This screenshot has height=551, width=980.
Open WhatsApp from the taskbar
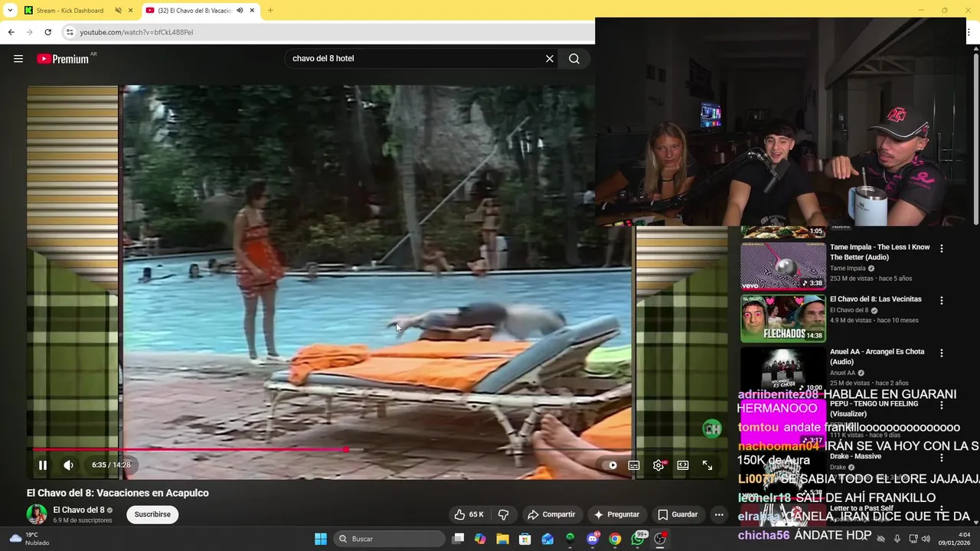coord(638,539)
